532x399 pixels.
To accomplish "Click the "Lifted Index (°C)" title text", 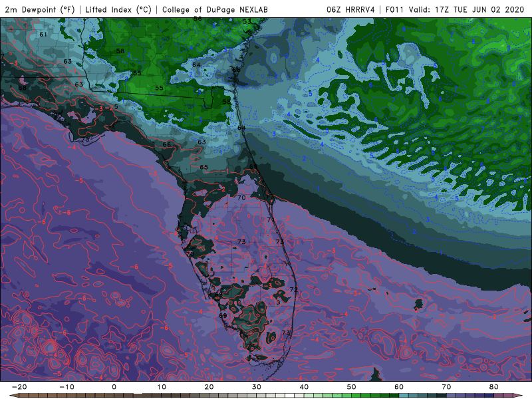I will click(x=118, y=9).
